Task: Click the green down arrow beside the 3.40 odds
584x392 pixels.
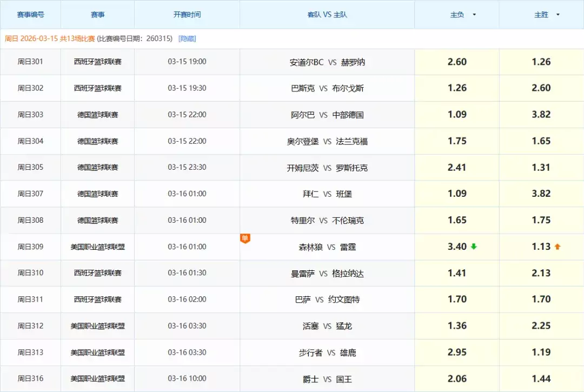Action: click(x=473, y=246)
